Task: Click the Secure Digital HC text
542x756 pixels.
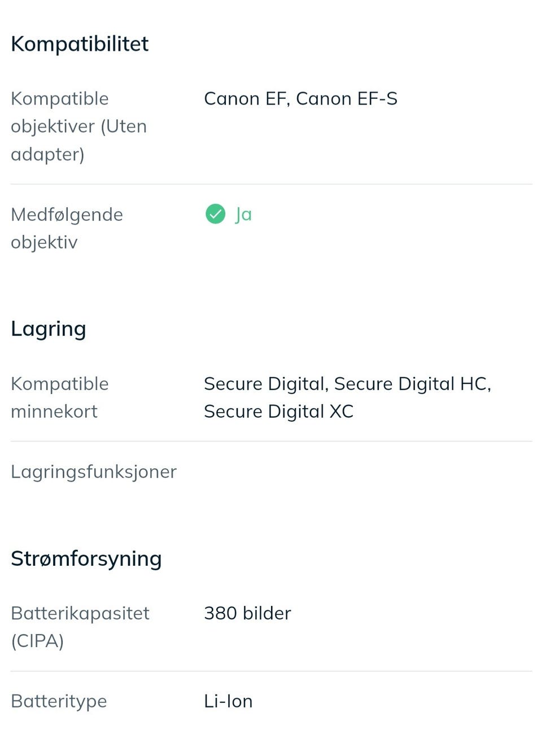Action: click(x=412, y=384)
